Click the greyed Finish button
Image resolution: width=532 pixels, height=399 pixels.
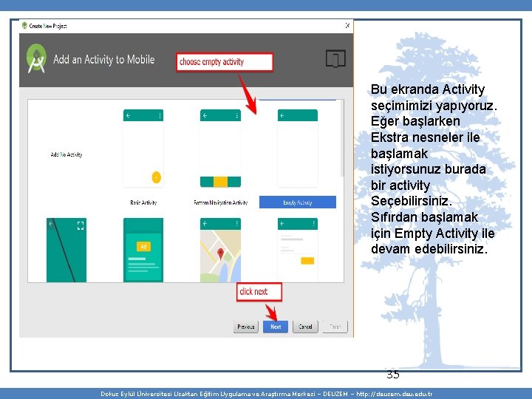[335, 327]
